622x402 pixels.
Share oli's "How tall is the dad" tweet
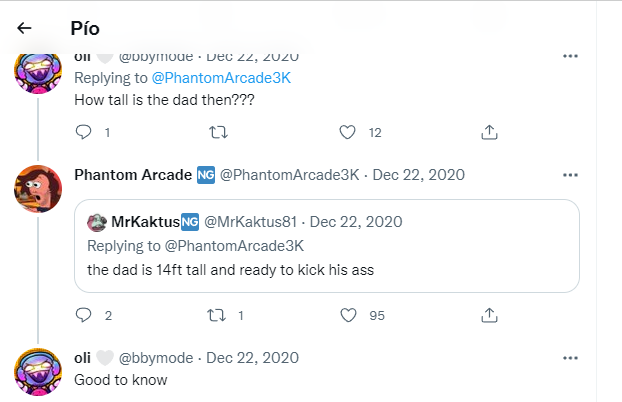[x=490, y=132]
